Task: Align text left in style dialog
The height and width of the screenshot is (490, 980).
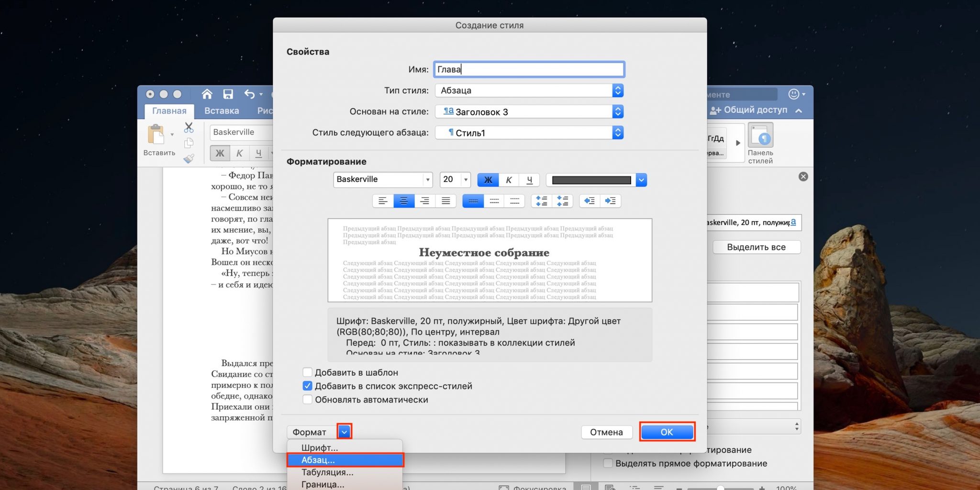Action: pos(383,201)
